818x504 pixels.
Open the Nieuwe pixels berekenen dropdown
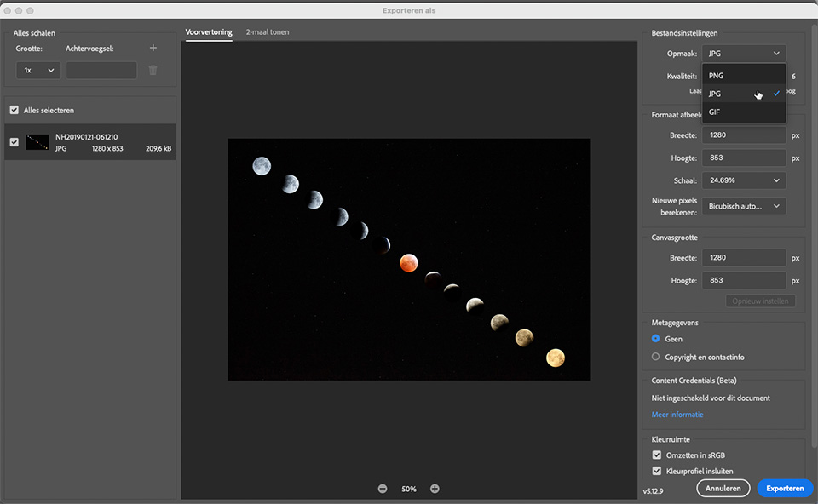click(744, 206)
